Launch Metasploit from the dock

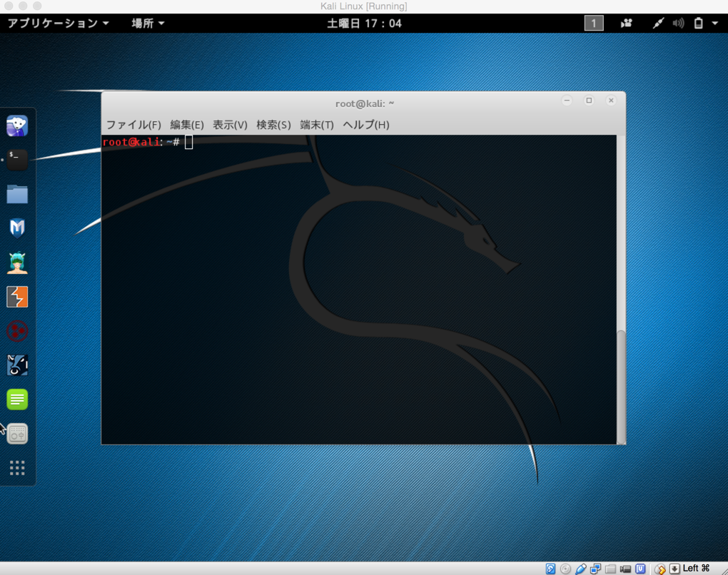click(x=17, y=228)
